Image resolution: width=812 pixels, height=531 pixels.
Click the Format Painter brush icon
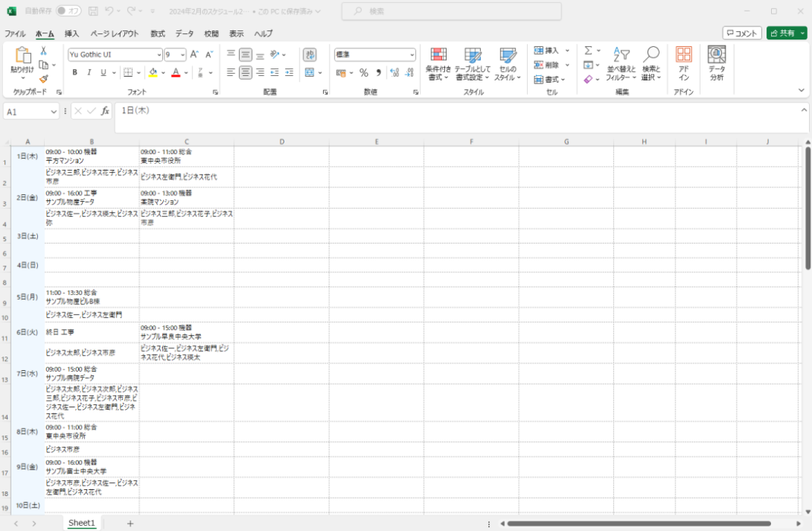click(x=43, y=78)
